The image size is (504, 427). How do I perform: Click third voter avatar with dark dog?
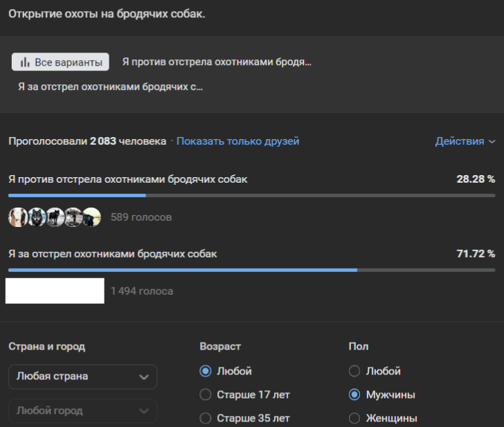pos(55,217)
